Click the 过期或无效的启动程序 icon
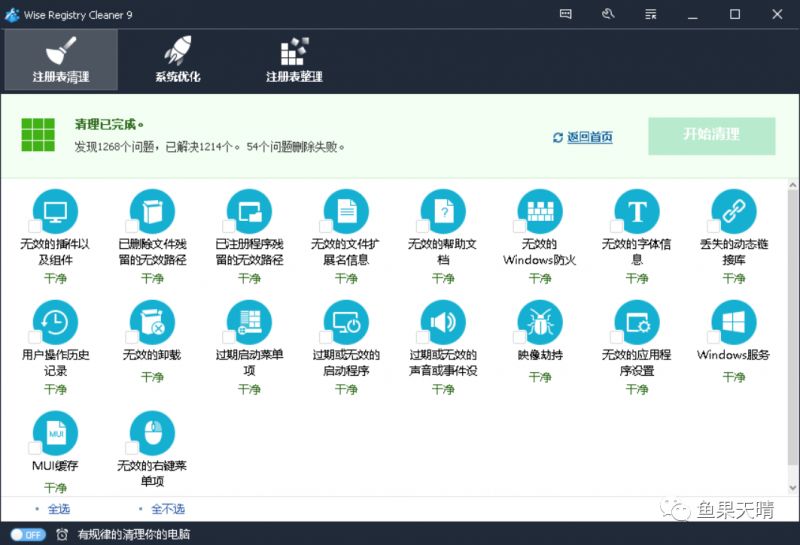The image size is (800, 545). 346,323
